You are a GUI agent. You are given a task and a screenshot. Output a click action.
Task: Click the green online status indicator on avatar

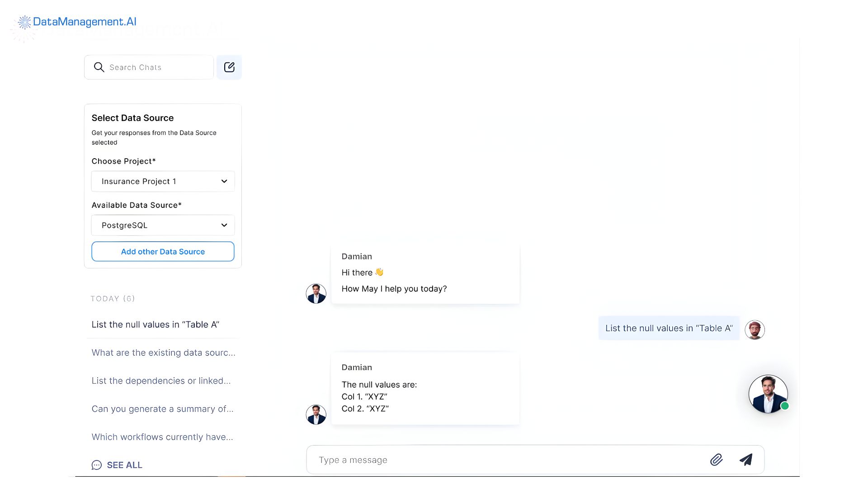tap(784, 406)
